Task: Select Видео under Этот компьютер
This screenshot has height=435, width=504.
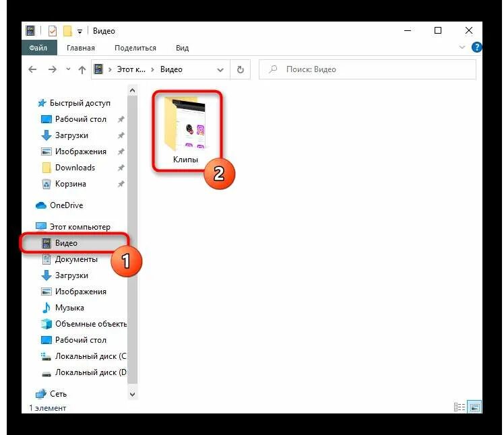Action: click(x=66, y=243)
